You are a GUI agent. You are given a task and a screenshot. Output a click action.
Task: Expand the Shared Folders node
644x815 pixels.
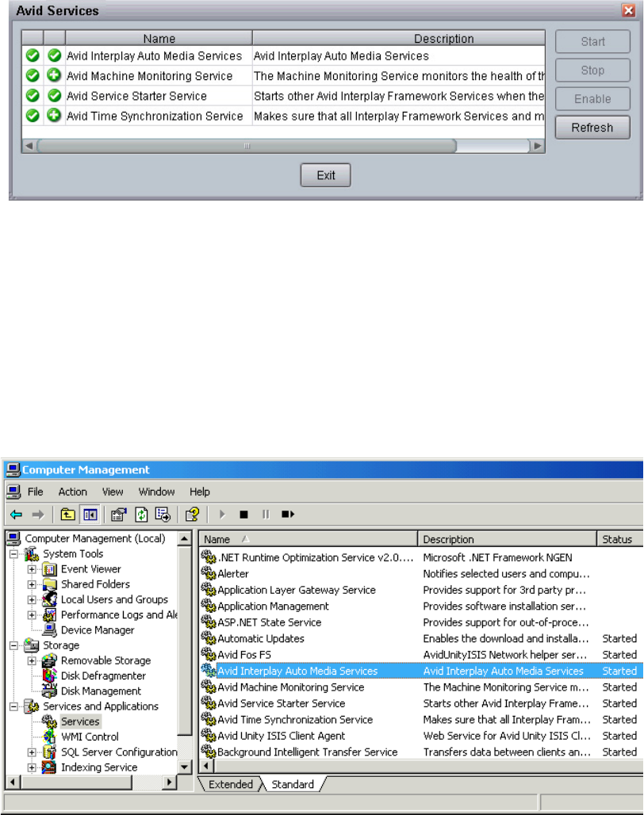[32, 584]
